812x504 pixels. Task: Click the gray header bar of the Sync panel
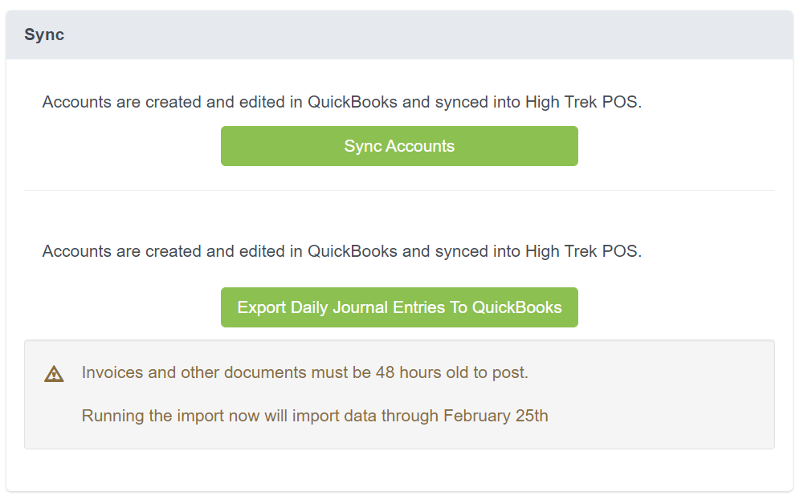399,35
